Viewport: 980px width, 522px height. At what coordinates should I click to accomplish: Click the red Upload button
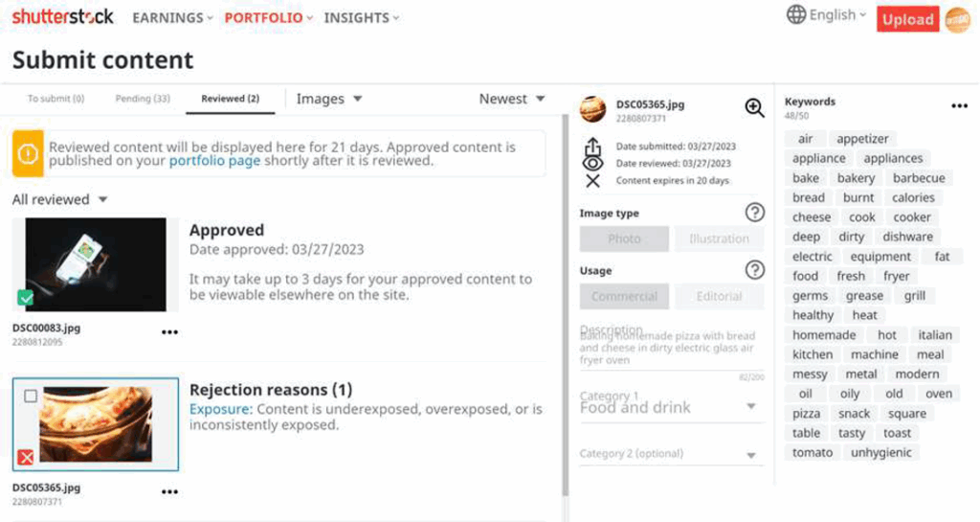click(x=907, y=19)
